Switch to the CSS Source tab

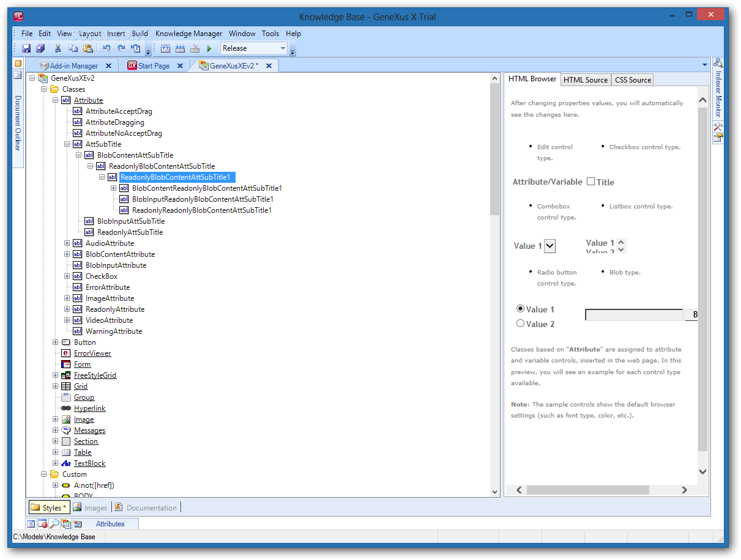click(x=633, y=79)
